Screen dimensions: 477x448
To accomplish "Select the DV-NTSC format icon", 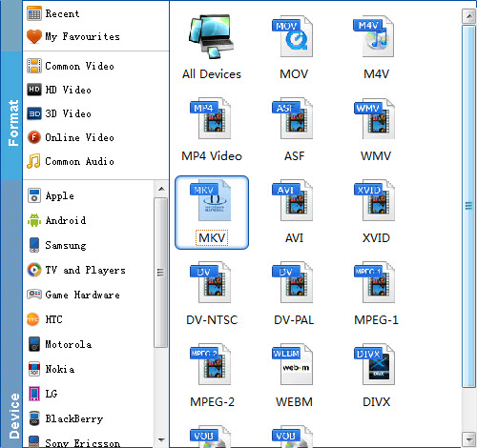I will (x=211, y=282).
